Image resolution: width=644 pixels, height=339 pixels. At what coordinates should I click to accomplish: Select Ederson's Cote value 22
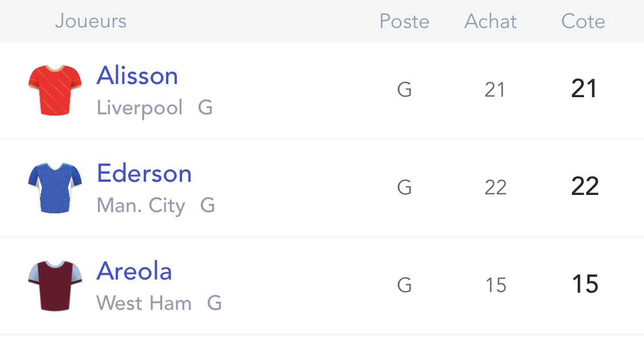pos(585,186)
